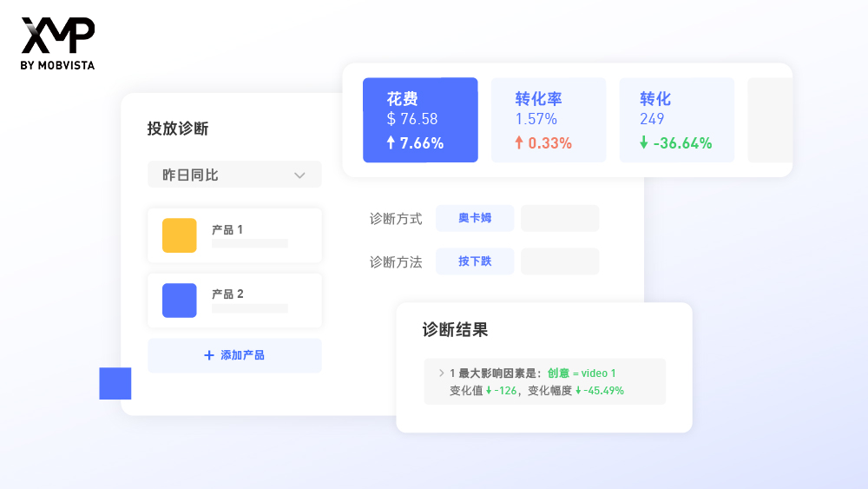
Task: Click the yellow 产品 1 thumbnail
Action: pyautogui.click(x=180, y=235)
